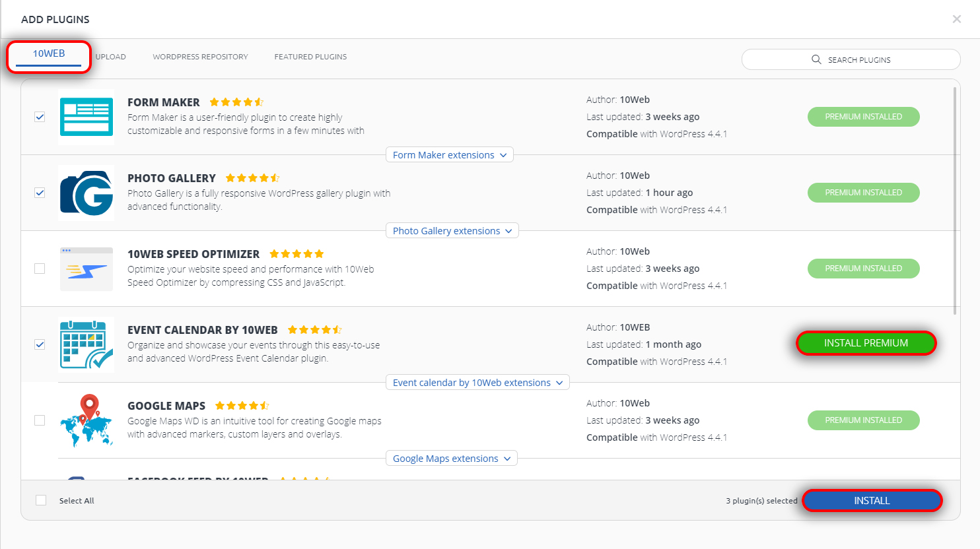The height and width of the screenshot is (549, 980).
Task: Click Photo Gallery Premium Installed button
Action: click(864, 193)
